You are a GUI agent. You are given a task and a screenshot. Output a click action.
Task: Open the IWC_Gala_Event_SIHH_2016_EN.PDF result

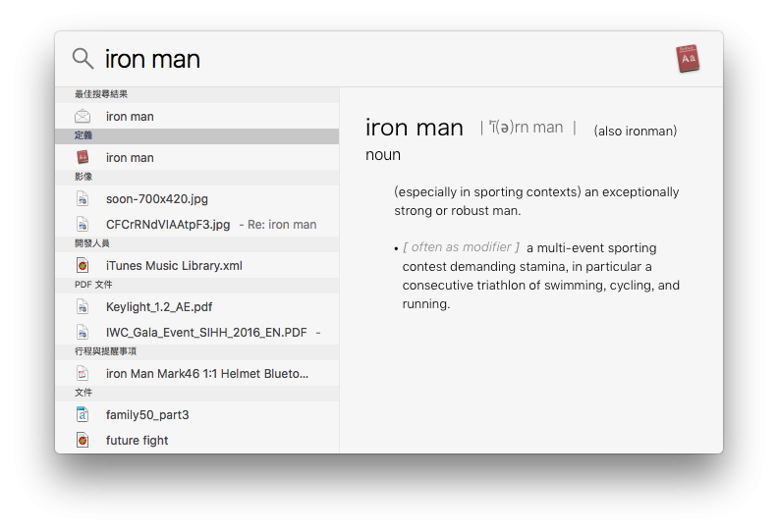[x=206, y=333]
